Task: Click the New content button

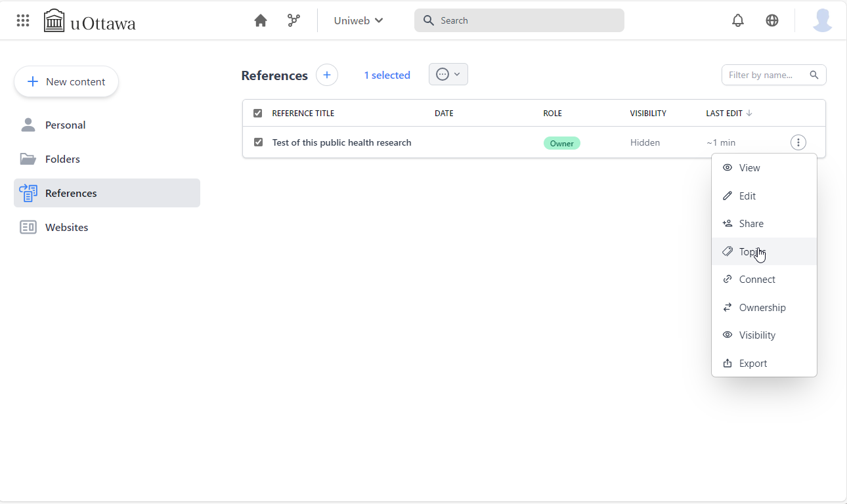Action: (66, 81)
